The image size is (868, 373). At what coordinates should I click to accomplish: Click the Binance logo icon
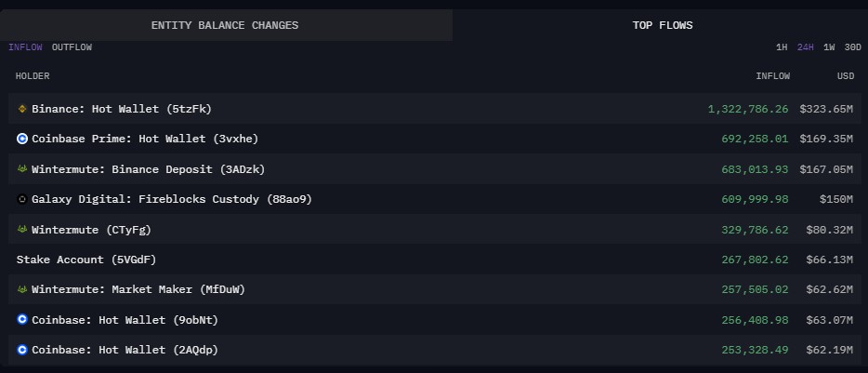tap(22, 109)
